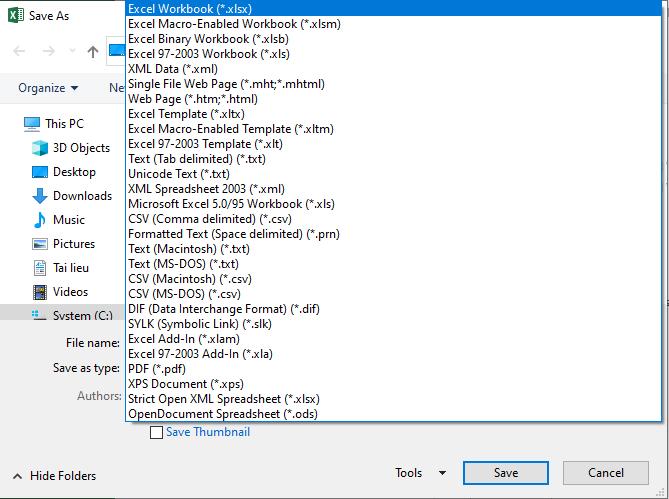
Task: Click the Pictures folder icon
Action: (40, 244)
